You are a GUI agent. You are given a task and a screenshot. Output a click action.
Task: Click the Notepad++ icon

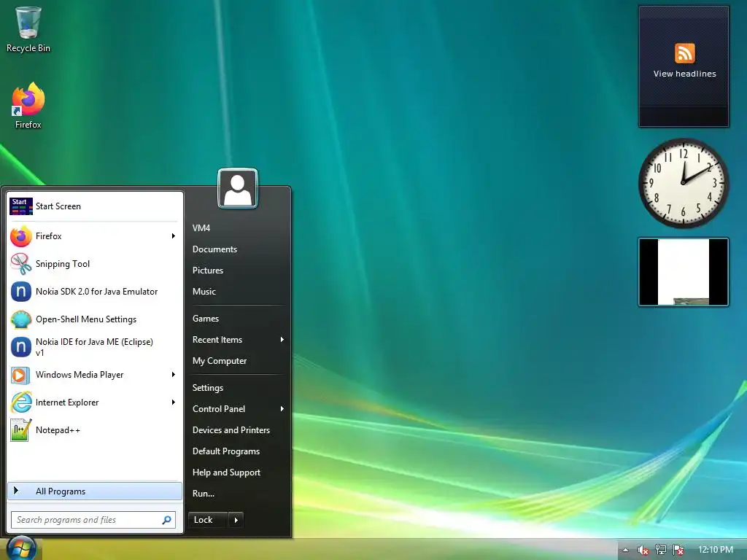click(21, 430)
